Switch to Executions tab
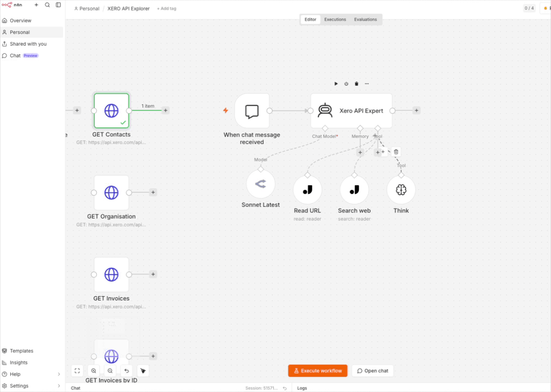 coord(335,19)
